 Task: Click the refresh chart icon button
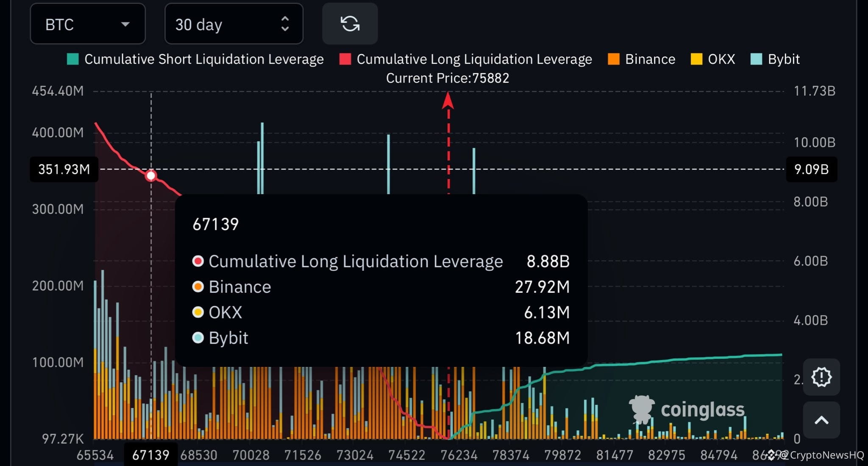(350, 24)
